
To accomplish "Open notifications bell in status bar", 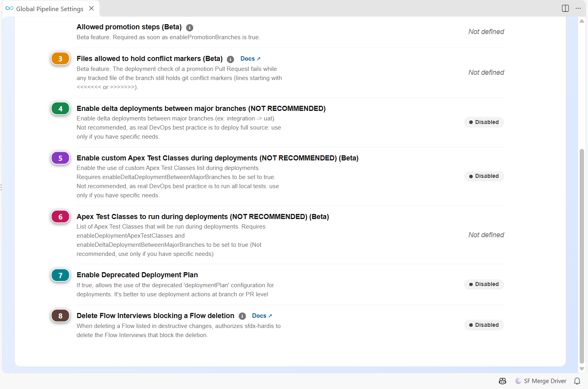I will tap(577, 381).
